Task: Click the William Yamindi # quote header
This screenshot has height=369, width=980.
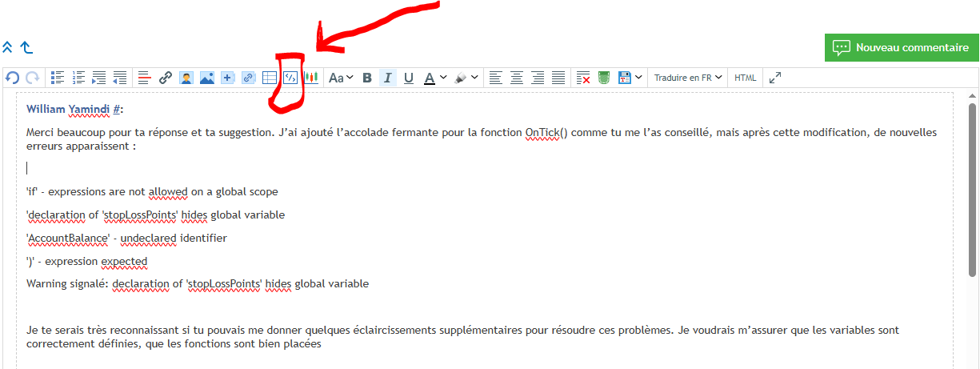Action: click(75, 109)
